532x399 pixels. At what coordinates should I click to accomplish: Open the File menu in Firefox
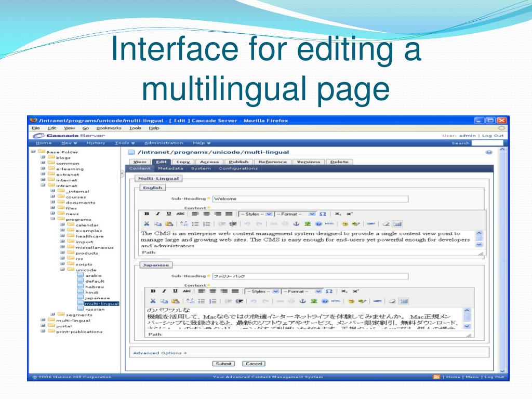coord(36,128)
